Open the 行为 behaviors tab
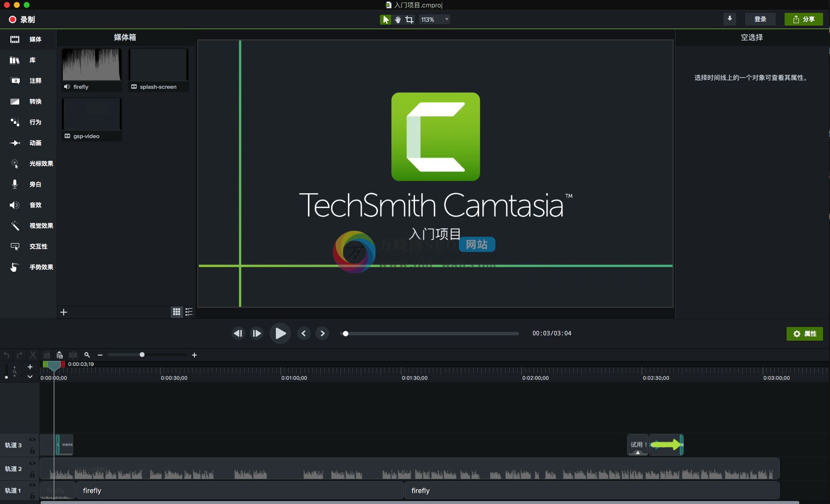This screenshot has height=504, width=830. (x=28, y=122)
